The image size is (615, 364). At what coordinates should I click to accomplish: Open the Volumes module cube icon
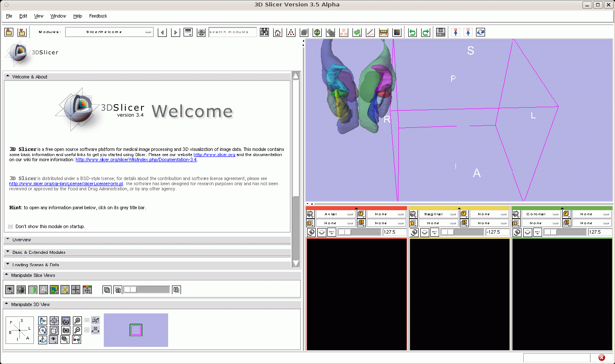click(304, 32)
